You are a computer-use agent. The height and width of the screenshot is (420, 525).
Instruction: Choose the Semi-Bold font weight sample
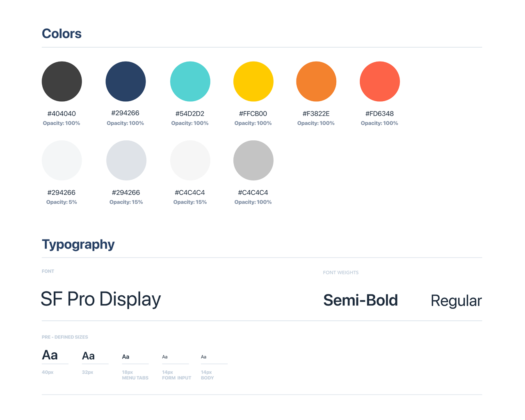(x=361, y=300)
